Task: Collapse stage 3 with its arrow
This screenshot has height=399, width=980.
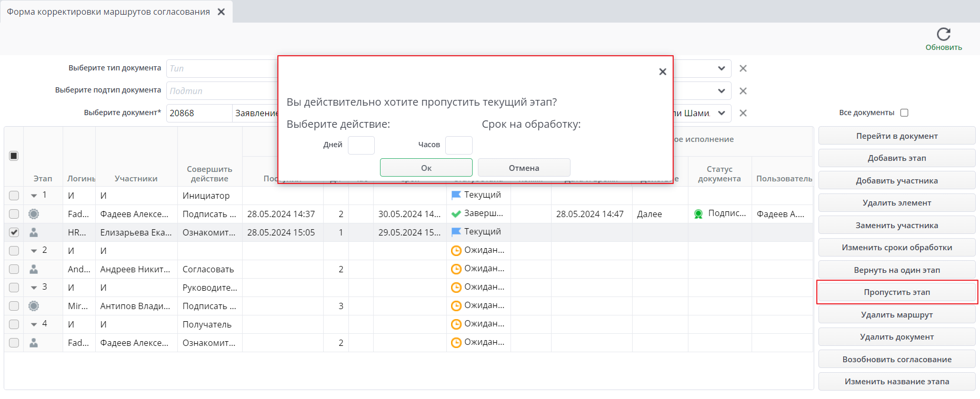Action: click(x=34, y=288)
